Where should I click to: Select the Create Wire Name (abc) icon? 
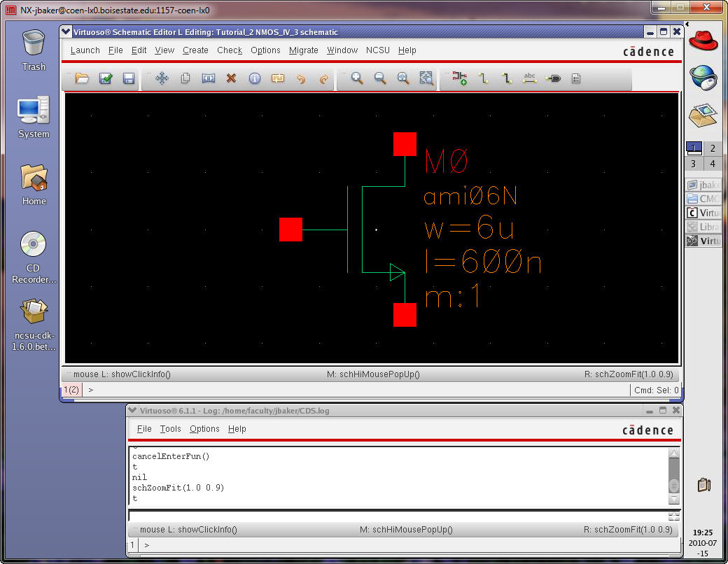pyautogui.click(x=530, y=79)
